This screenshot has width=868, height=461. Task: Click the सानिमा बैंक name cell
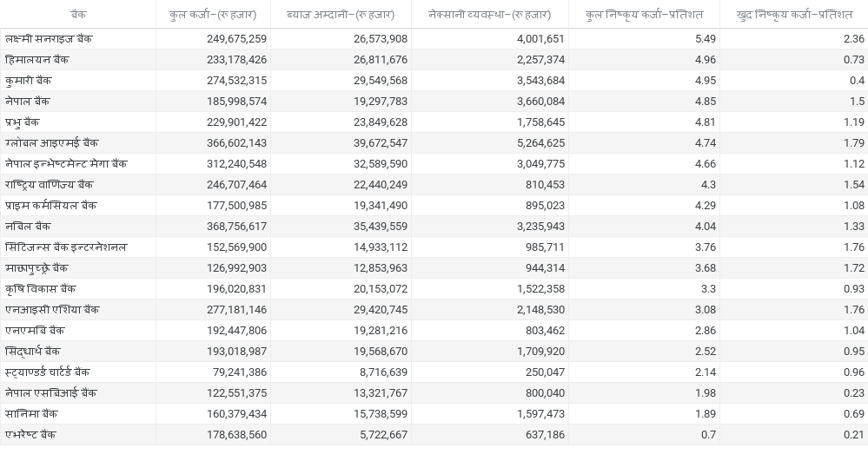[x=31, y=414]
